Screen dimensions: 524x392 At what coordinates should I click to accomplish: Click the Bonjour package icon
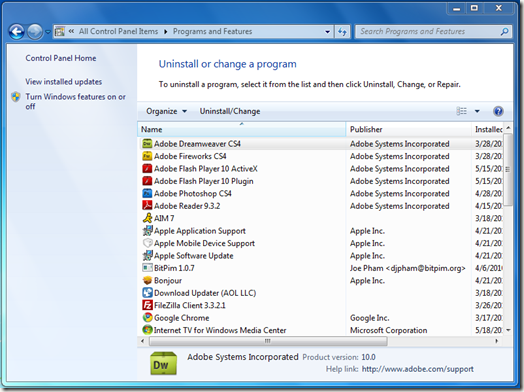(147, 280)
